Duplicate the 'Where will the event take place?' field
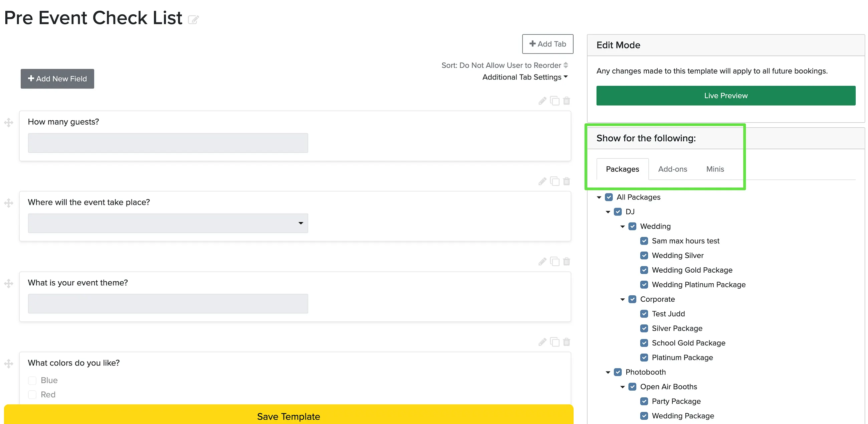This screenshot has width=868, height=424. point(555,181)
